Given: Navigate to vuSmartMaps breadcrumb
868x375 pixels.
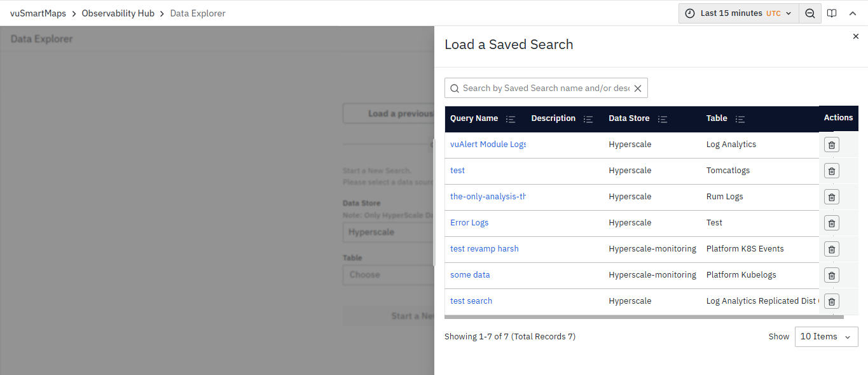Looking at the screenshot, I should click(38, 13).
